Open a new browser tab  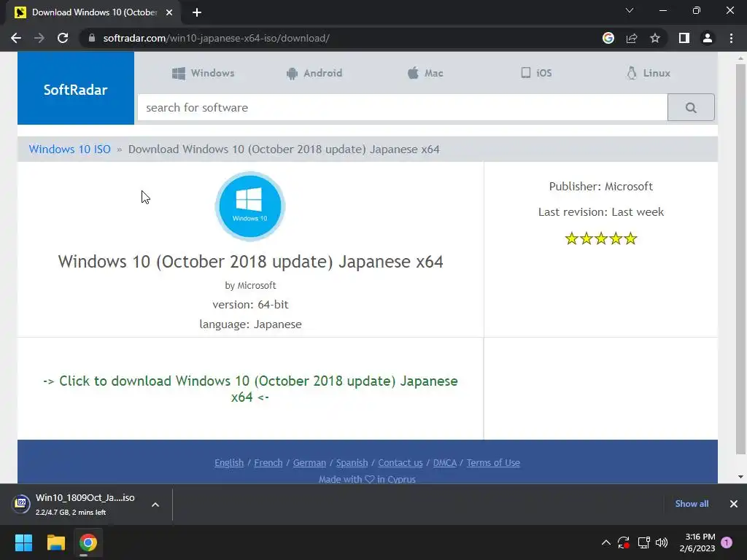pyautogui.click(x=197, y=13)
